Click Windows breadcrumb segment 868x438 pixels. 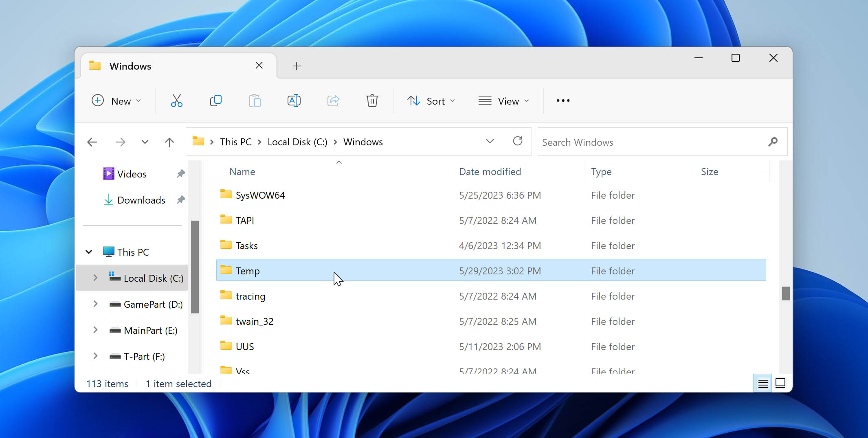363,142
